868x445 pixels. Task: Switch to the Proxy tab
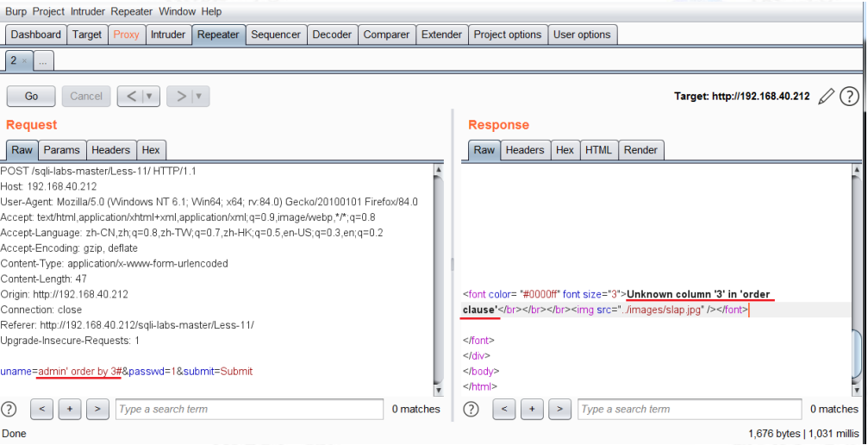[x=126, y=34]
